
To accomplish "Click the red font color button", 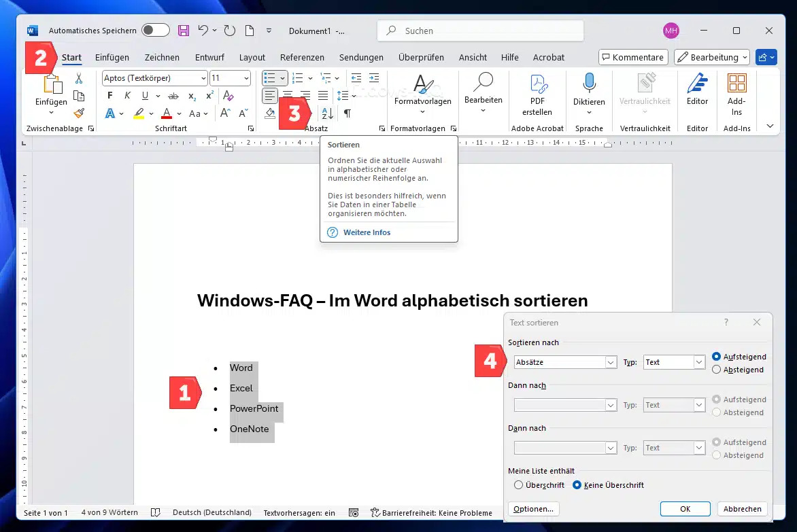I will [x=167, y=113].
